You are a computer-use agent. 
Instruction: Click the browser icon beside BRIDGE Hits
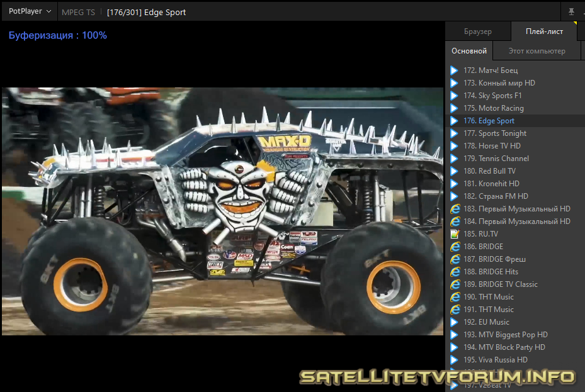point(455,272)
